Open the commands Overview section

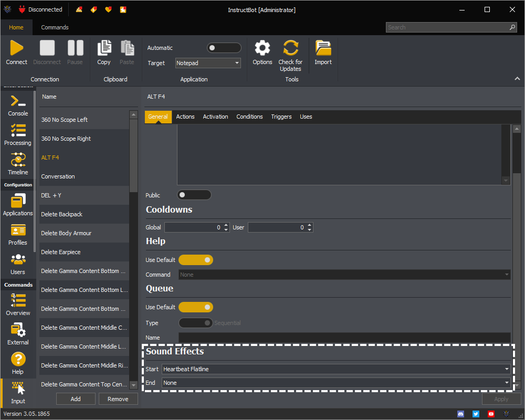coord(18,304)
